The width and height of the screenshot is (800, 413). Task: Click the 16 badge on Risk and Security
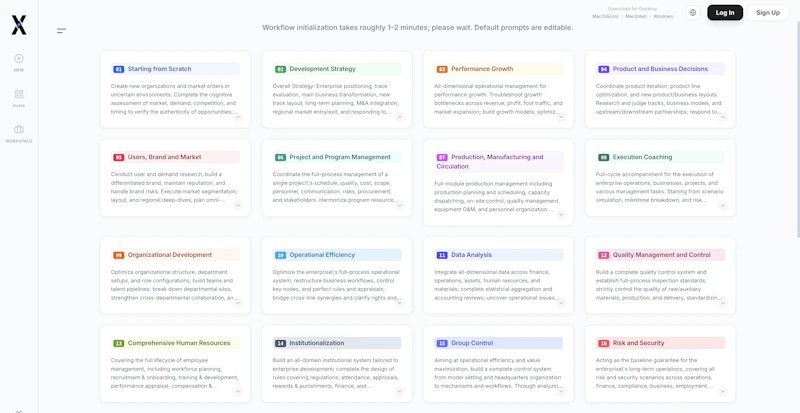(604, 343)
